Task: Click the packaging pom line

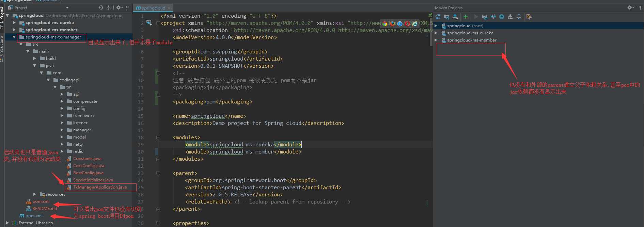Action: click(x=213, y=102)
